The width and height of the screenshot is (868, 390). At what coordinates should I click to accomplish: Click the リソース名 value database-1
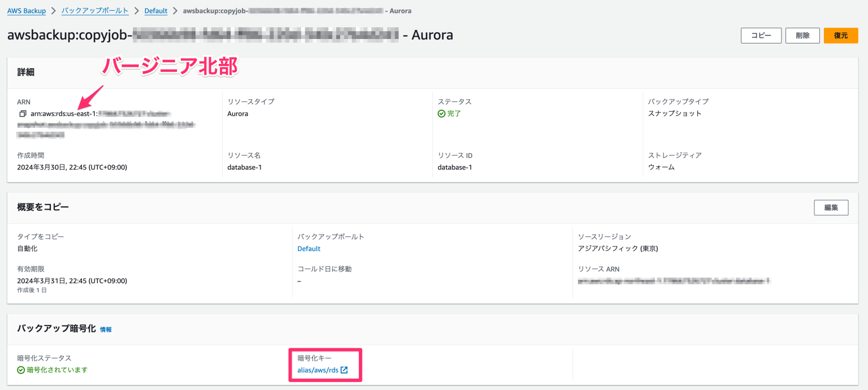[x=244, y=167]
